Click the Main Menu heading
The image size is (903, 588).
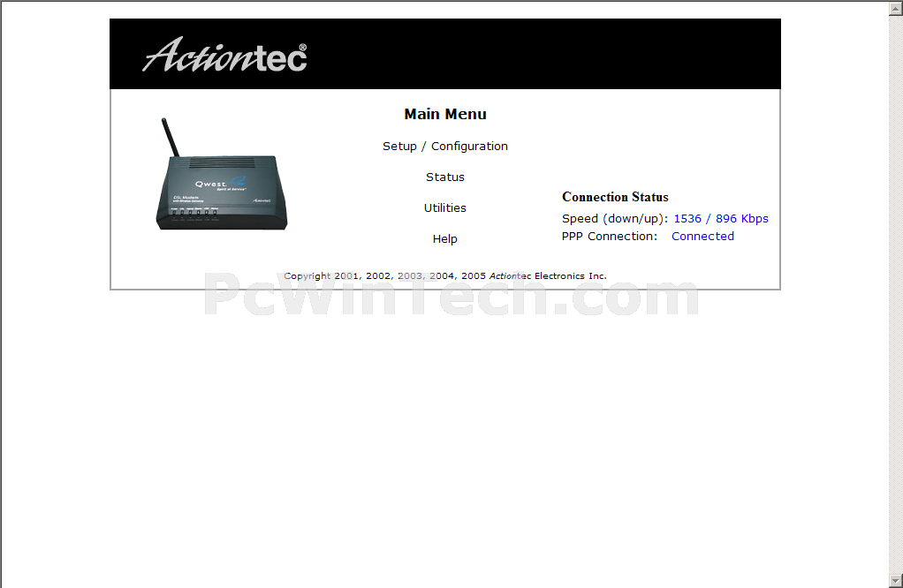tap(445, 114)
